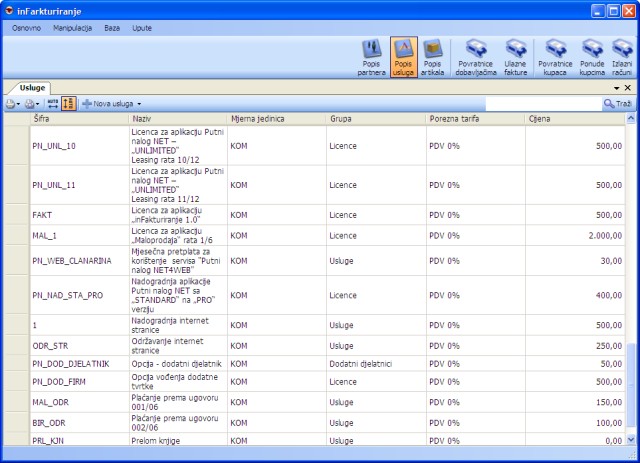Select the PRL_KJN cell

coord(79,440)
